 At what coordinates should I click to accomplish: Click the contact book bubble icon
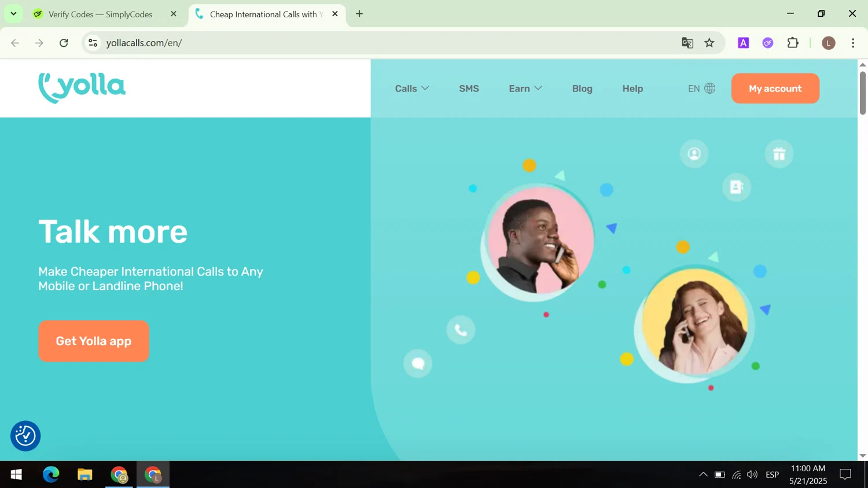736,187
